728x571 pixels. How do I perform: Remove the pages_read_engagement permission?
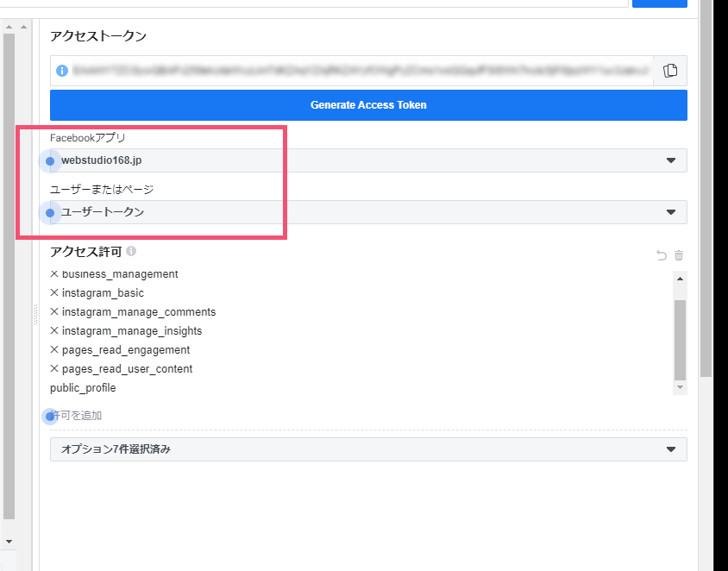(54, 349)
